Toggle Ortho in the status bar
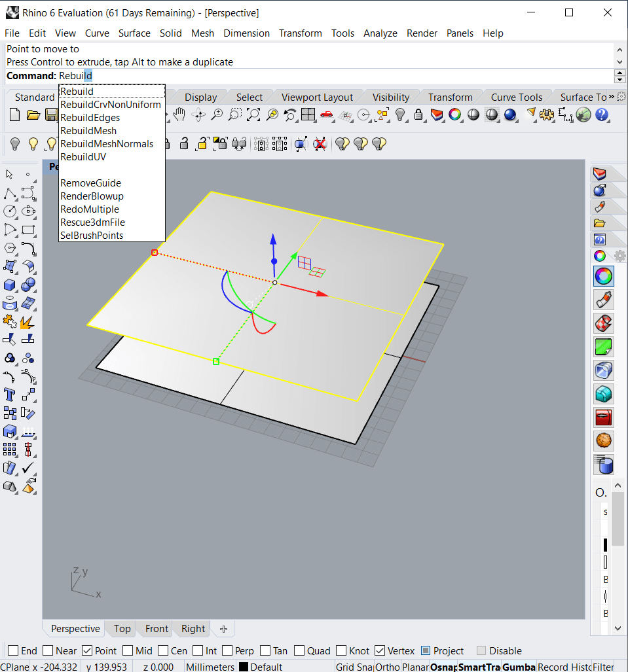 point(386,667)
